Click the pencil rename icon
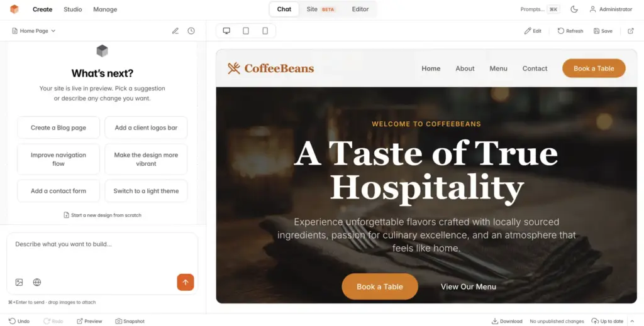644x326 pixels. [x=175, y=31]
